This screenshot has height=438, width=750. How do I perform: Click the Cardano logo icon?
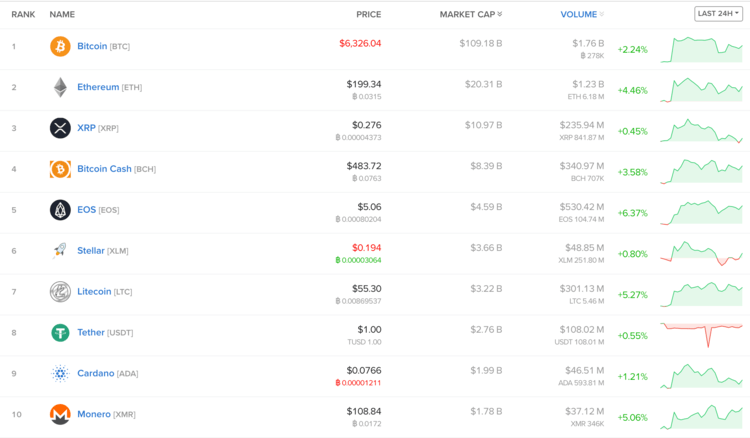click(60, 374)
